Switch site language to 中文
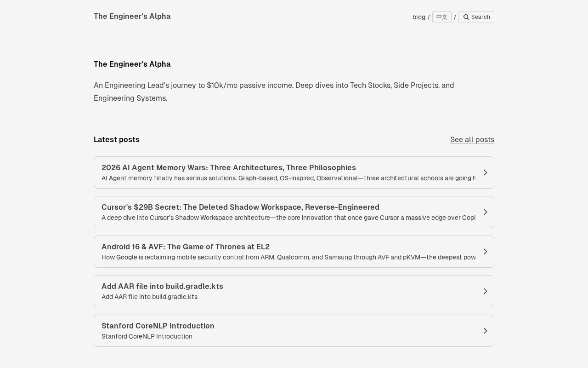The width and height of the screenshot is (588, 368). click(441, 17)
